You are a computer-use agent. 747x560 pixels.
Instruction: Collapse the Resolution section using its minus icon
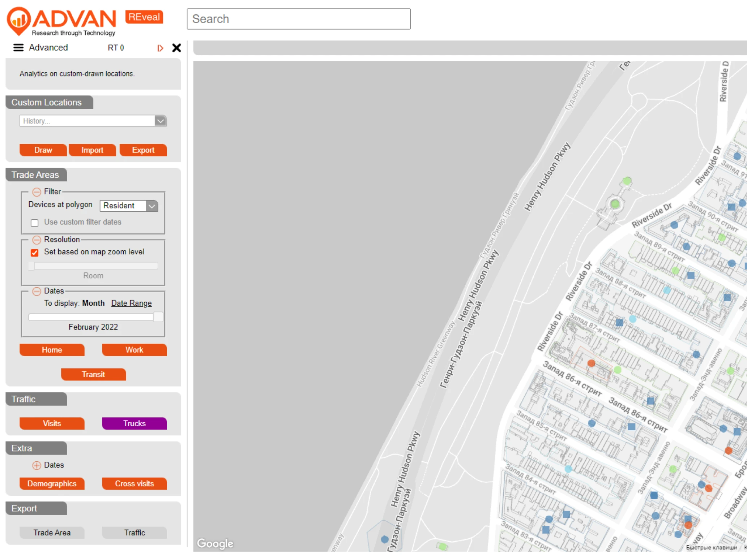tap(37, 240)
